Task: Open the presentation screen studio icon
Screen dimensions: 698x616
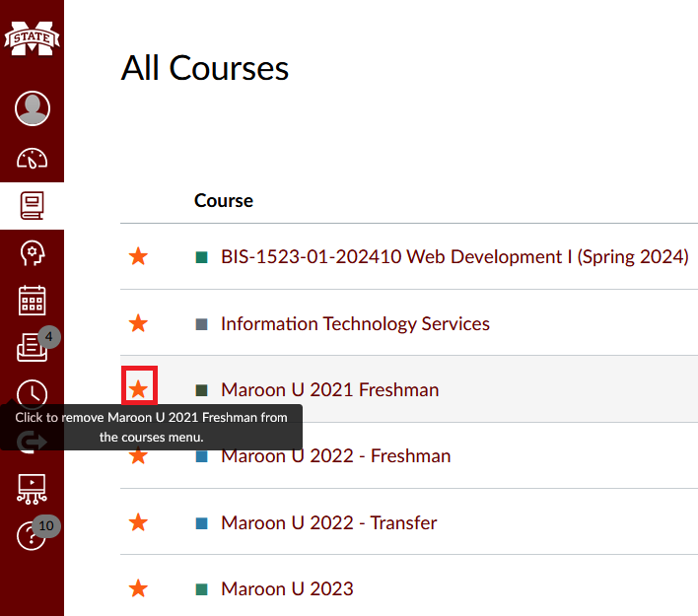Action: click(33, 489)
